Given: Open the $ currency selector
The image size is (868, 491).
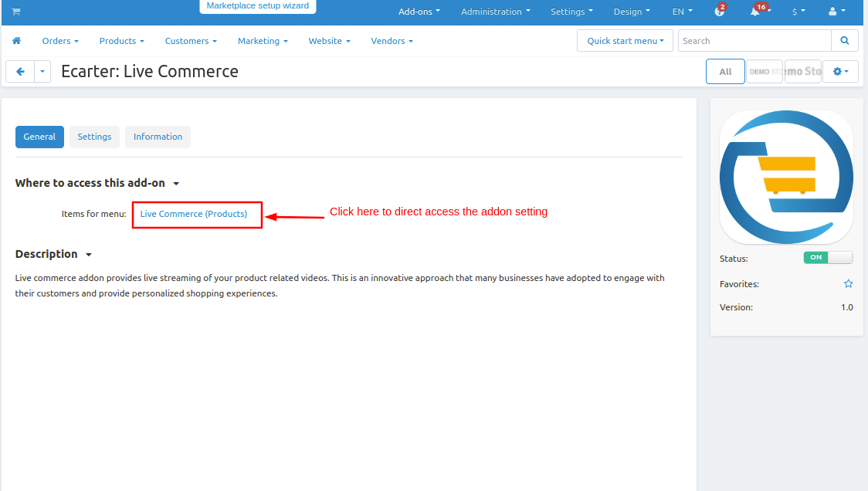Looking at the screenshot, I should pos(798,12).
